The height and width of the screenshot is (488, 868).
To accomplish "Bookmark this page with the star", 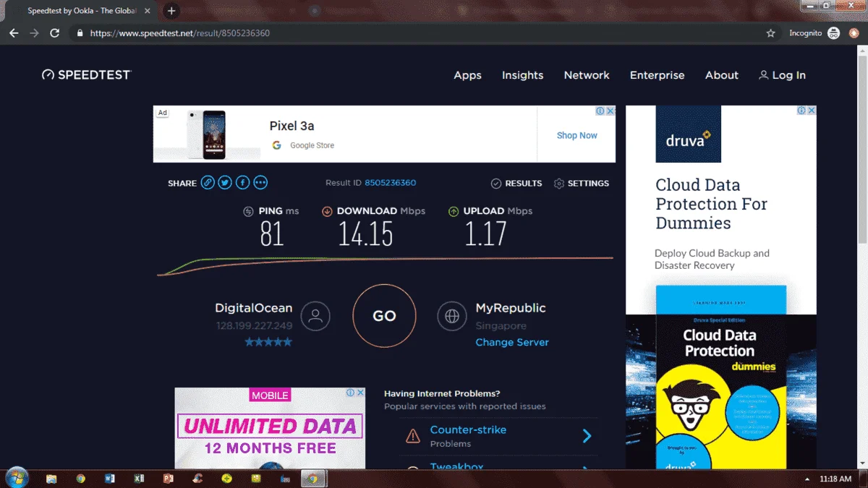I will (x=770, y=33).
